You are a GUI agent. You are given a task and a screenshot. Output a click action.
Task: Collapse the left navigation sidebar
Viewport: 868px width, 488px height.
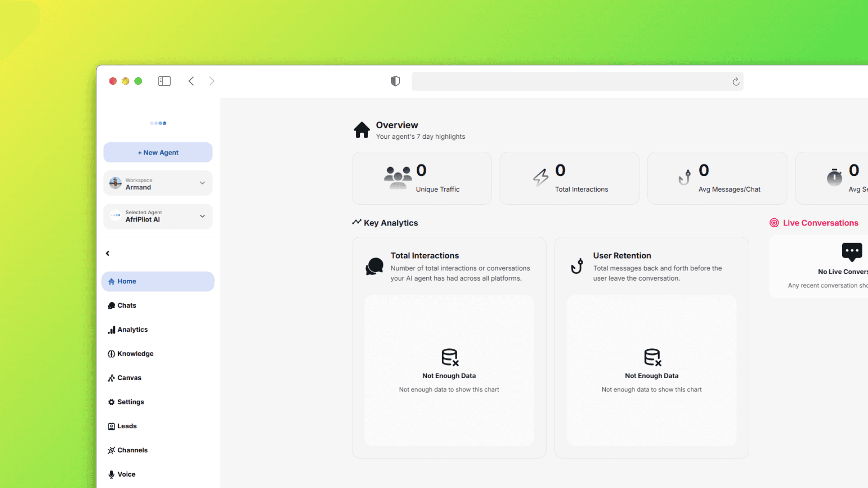[108, 253]
